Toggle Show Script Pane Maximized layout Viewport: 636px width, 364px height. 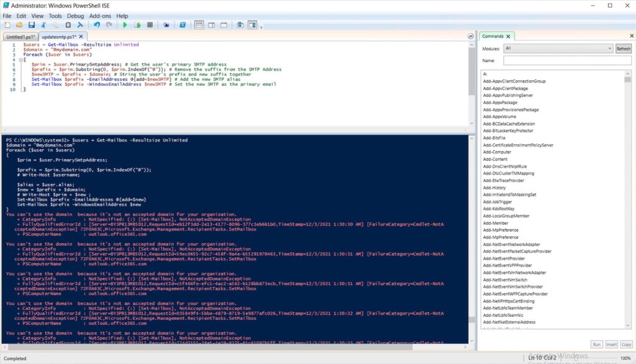coord(224,25)
